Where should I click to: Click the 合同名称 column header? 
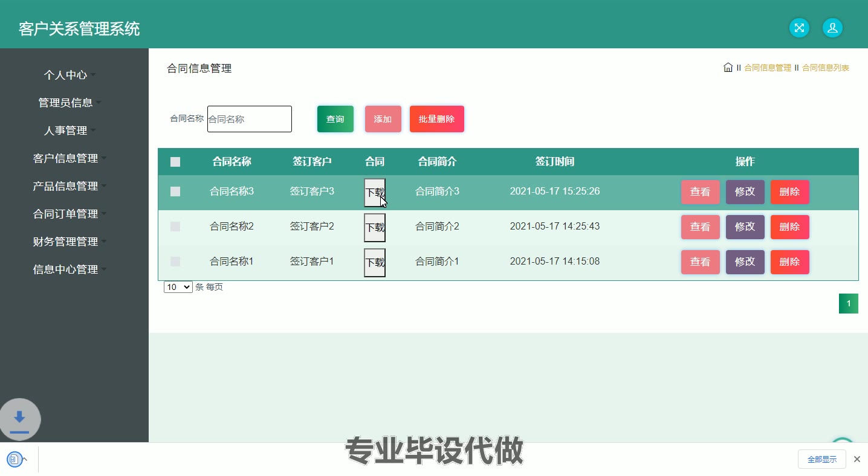[x=232, y=162]
